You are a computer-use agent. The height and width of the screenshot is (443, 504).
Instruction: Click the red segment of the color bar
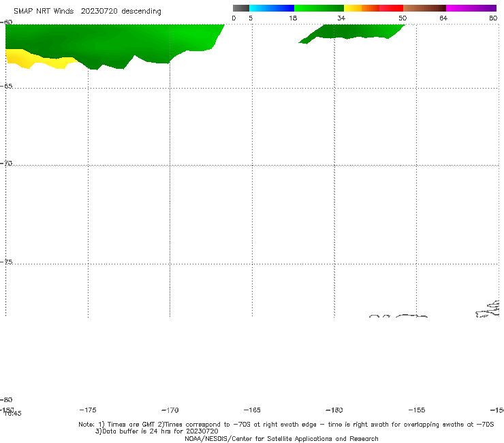[x=391, y=8]
